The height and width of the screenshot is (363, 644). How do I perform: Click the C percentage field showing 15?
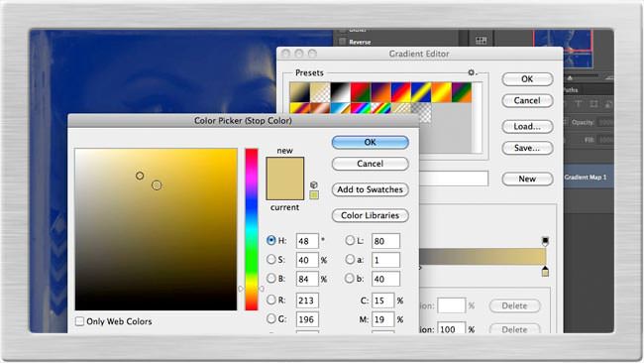pos(382,301)
